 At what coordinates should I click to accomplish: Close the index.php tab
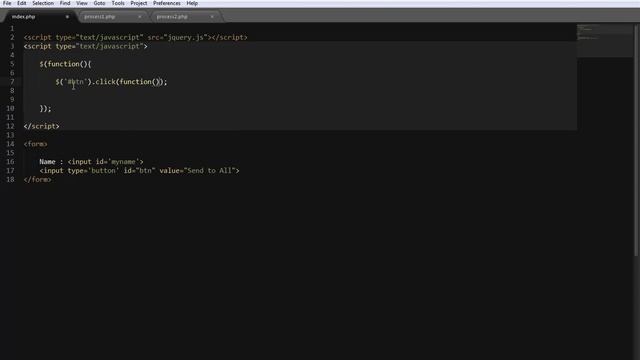tap(67, 17)
